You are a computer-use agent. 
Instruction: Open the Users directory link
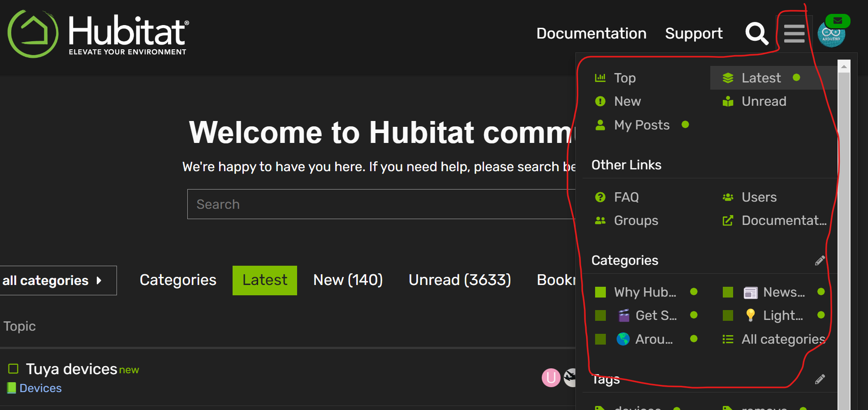pos(749,197)
